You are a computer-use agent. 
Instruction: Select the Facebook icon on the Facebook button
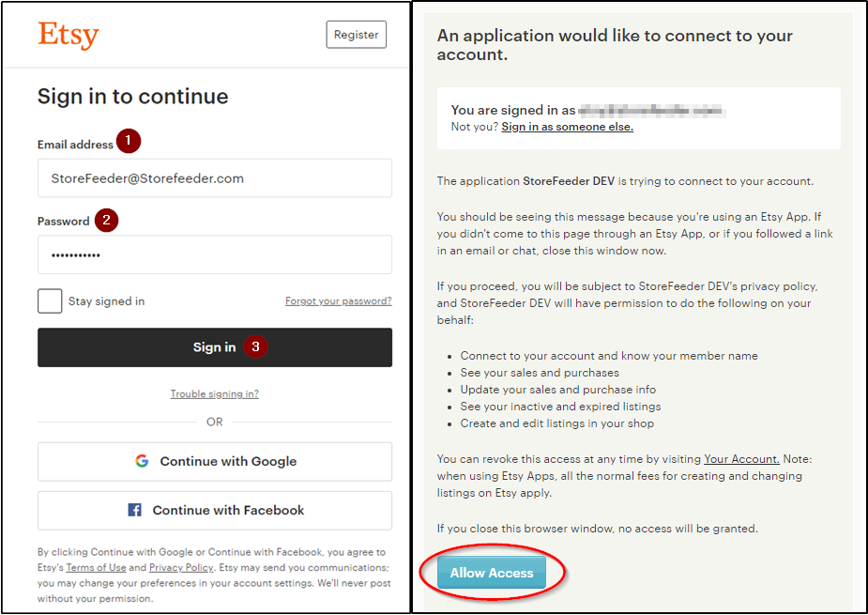coord(134,510)
